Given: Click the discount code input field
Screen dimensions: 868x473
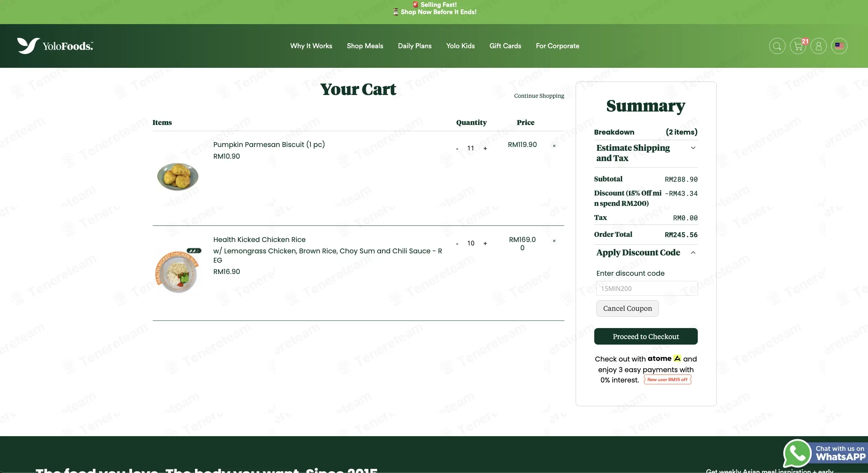Looking at the screenshot, I should coord(647,288).
